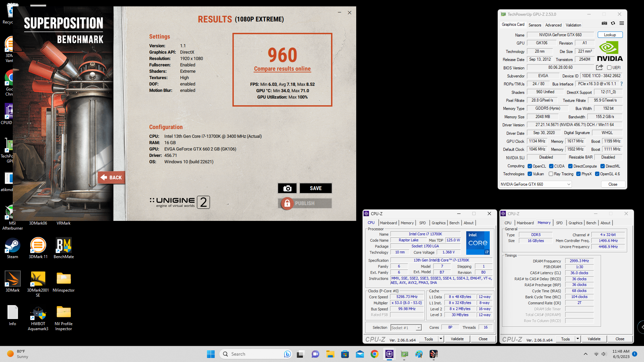The image size is (644, 362).
Task: Open the Compare results online link
Action: point(282,69)
